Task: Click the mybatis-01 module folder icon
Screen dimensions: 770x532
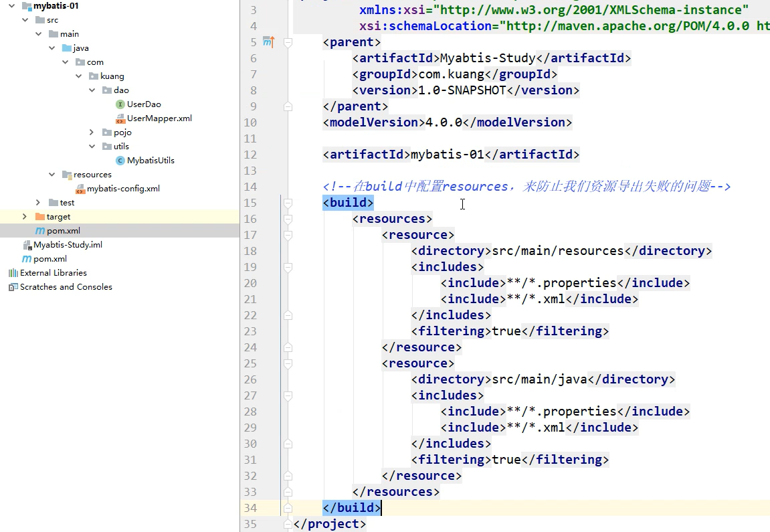Action: [x=27, y=6]
